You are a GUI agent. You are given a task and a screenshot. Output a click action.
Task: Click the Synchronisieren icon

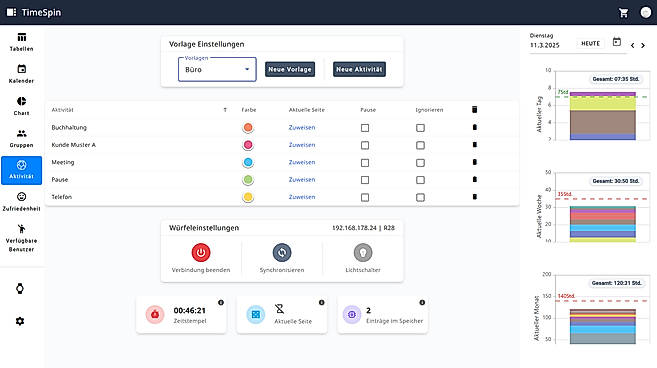282,253
